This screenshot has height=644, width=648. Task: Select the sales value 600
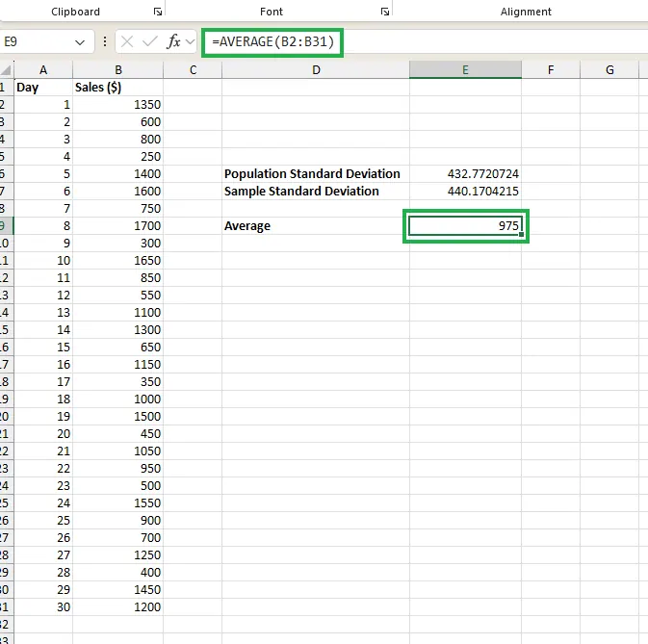coord(118,122)
